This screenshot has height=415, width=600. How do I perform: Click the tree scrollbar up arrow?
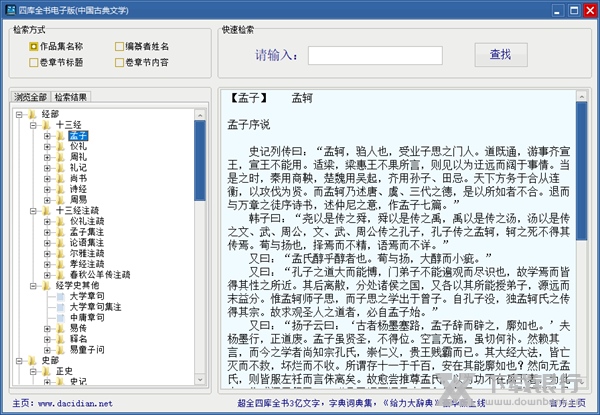[200, 115]
